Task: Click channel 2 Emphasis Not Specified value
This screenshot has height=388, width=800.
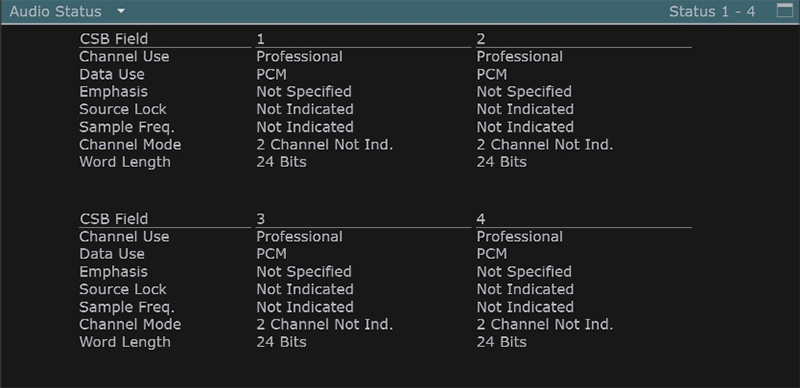Action: 524,92
